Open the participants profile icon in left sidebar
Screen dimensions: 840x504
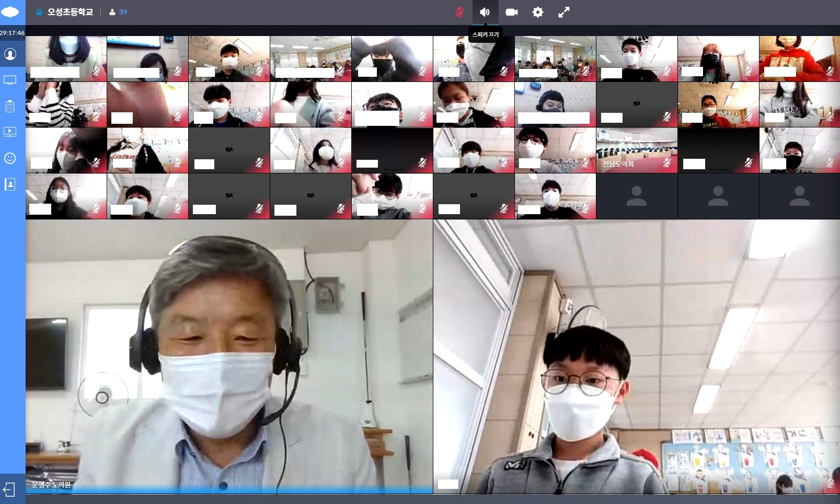tap(10, 54)
